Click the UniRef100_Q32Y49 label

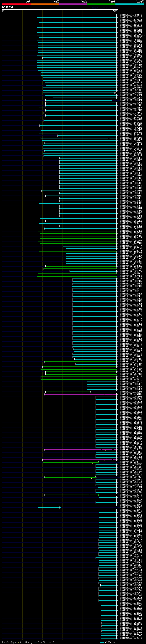click(x=131, y=510)
